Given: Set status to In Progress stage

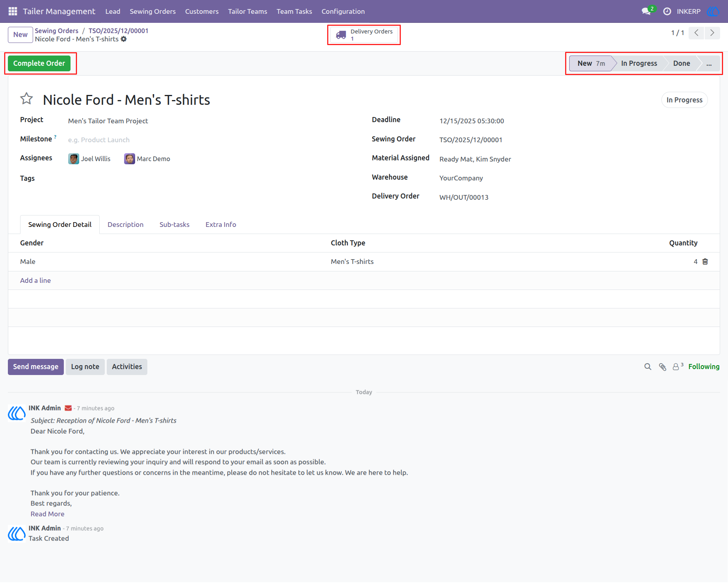Looking at the screenshot, I should [639, 63].
